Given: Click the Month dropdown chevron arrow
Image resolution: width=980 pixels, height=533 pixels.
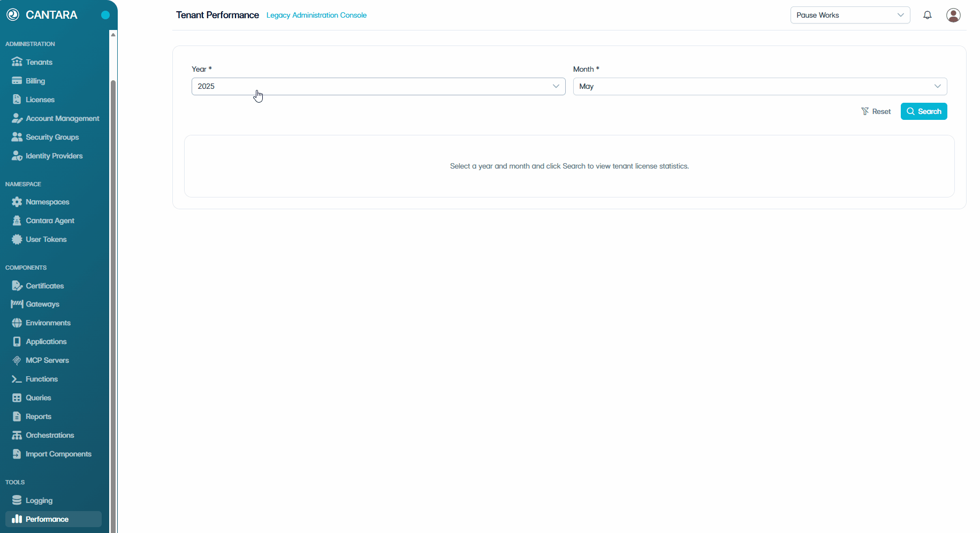Looking at the screenshot, I should (x=938, y=86).
